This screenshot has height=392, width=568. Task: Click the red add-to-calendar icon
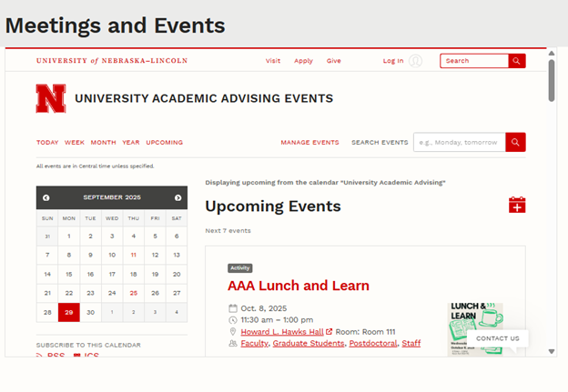[517, 206]
